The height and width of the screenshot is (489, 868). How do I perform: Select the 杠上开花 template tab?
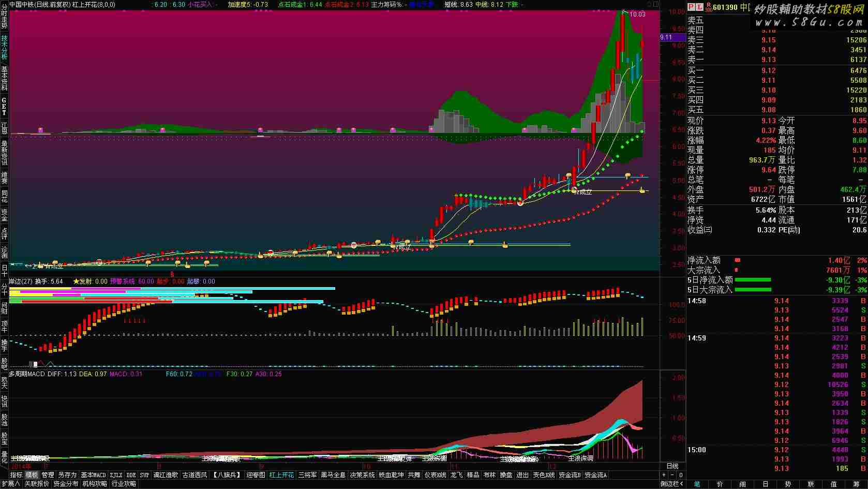pos(281,475)
